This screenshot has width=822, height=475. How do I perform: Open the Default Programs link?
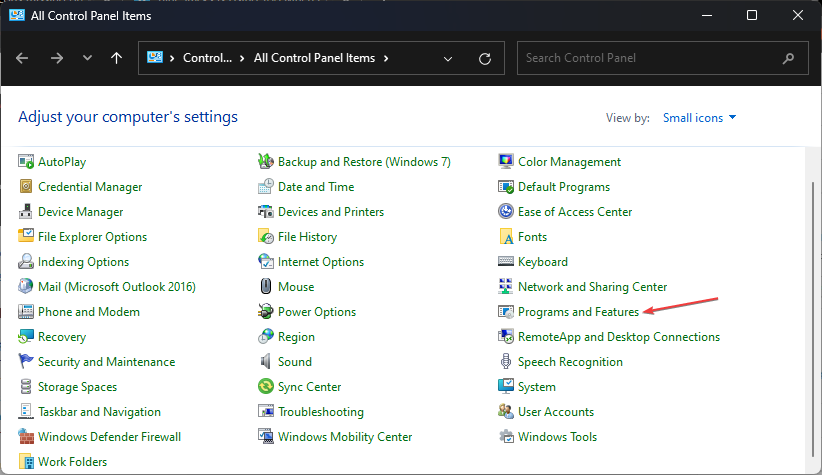point(564,187)
